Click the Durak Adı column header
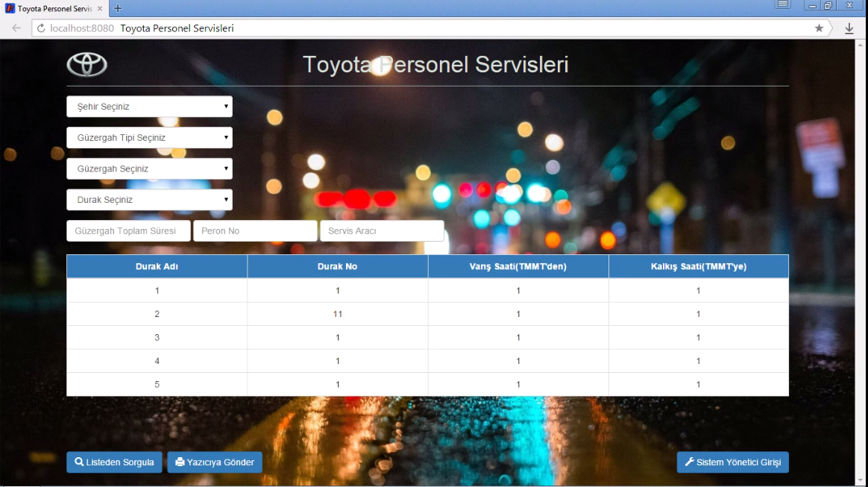868x487 pixels. click(157, 266)
